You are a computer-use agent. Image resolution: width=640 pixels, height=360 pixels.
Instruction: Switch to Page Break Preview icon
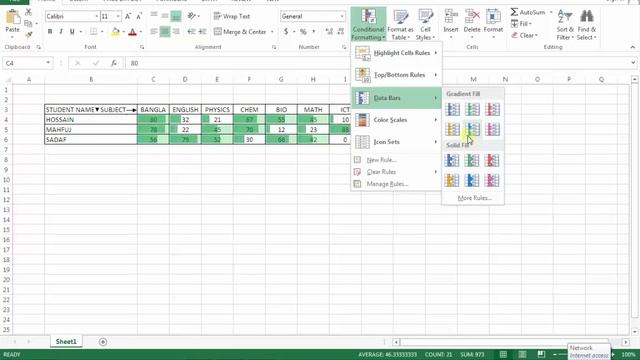tap(541, 354)
